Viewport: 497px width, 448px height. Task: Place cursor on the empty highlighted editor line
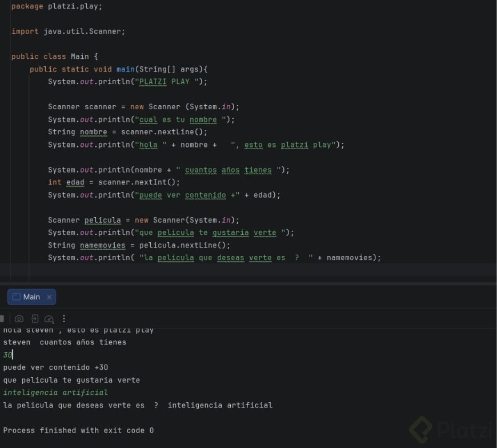tap(248, 270)
